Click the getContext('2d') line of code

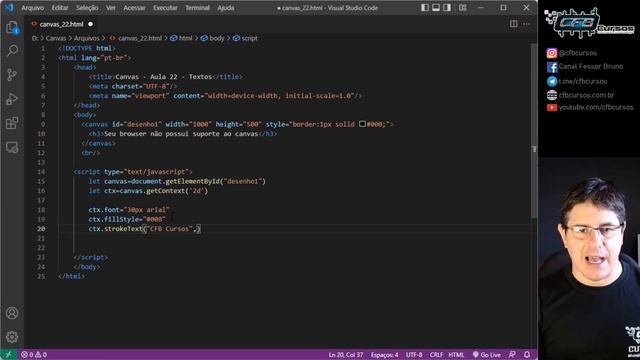(x=148, y=191)
